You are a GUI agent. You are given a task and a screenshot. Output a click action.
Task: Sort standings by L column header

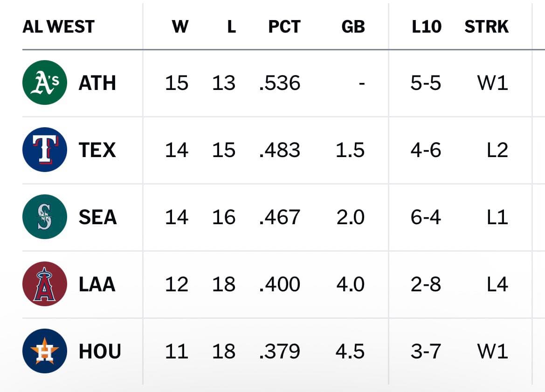click(x=232, y=27)
